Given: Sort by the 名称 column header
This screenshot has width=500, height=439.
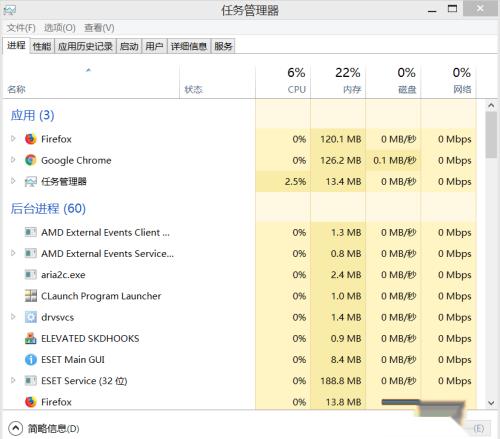Looking at the screenshot, I should pos(91,81).
